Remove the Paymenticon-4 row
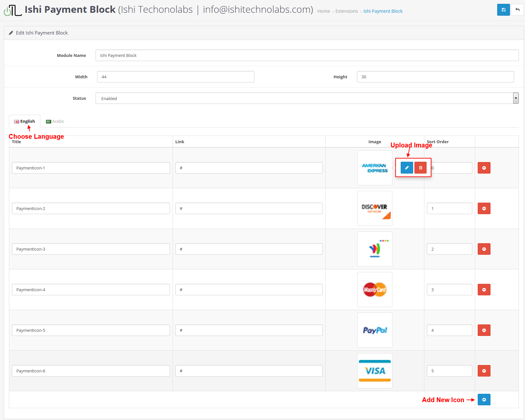525x420 pixels. (x=484, y=290)
